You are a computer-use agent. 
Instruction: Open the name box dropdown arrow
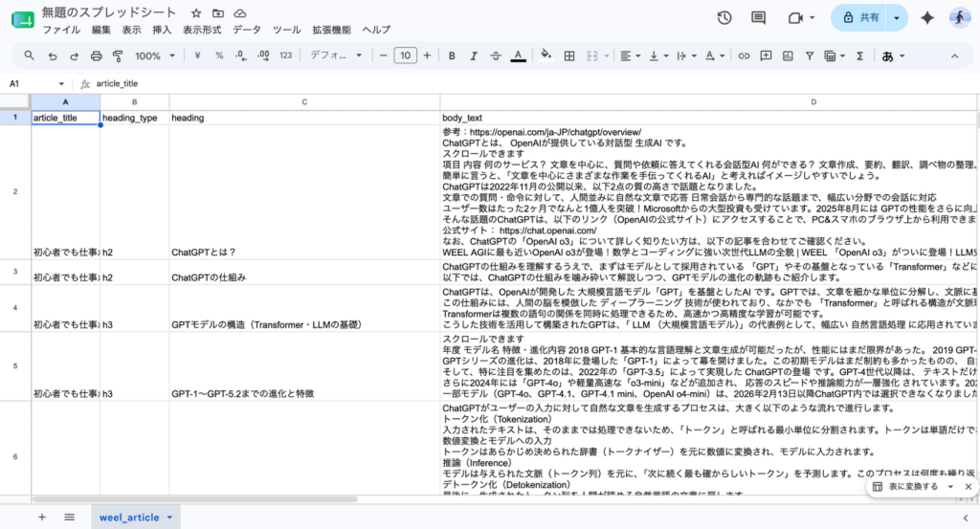pos(61,83)
